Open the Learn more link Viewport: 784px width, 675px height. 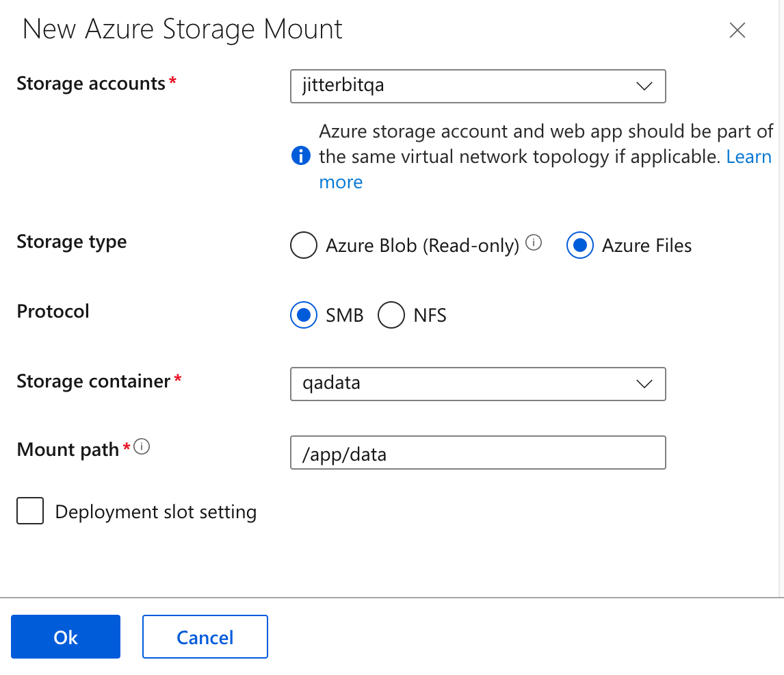pyautogui.click(x=748, y=157)
